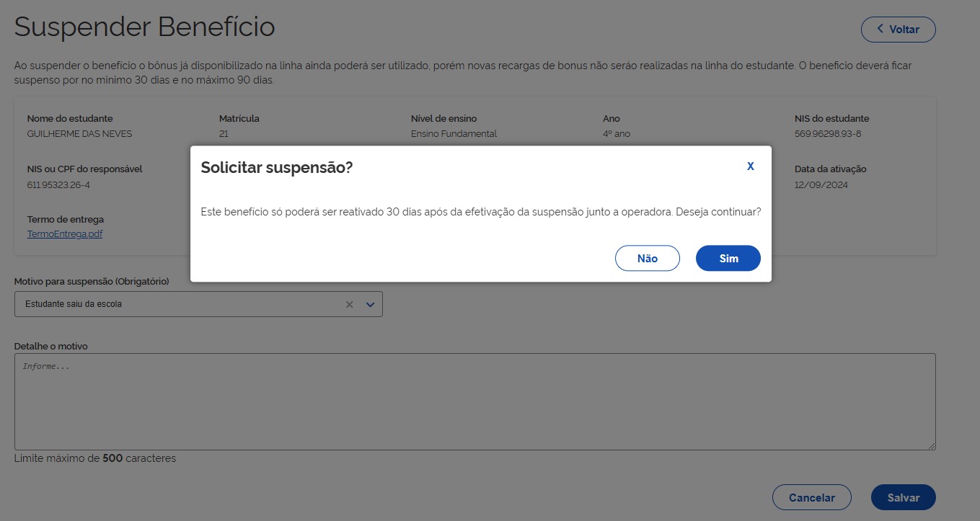Click the Salvar button
The image size is (980, 521).
(x=903, y=497)
